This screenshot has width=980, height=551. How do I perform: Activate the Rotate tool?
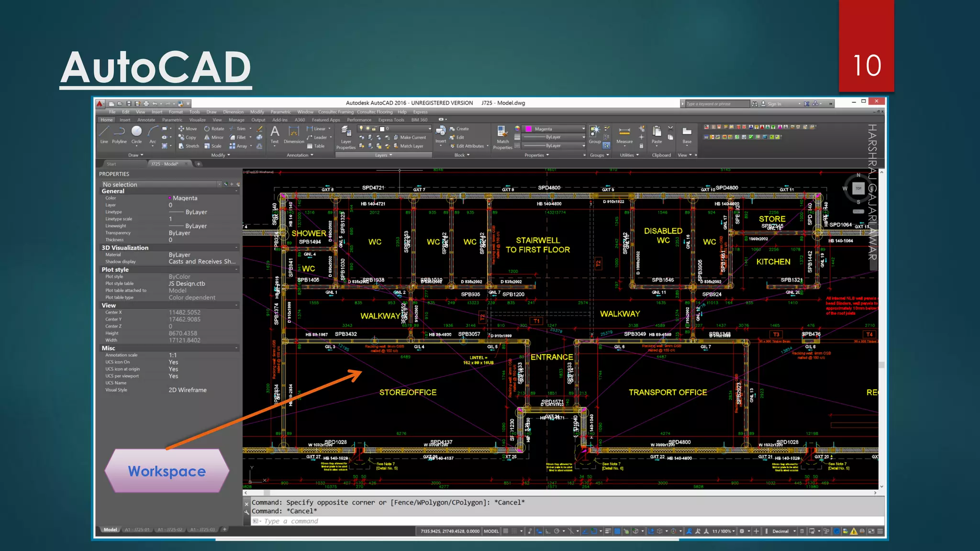coord(214,129)
